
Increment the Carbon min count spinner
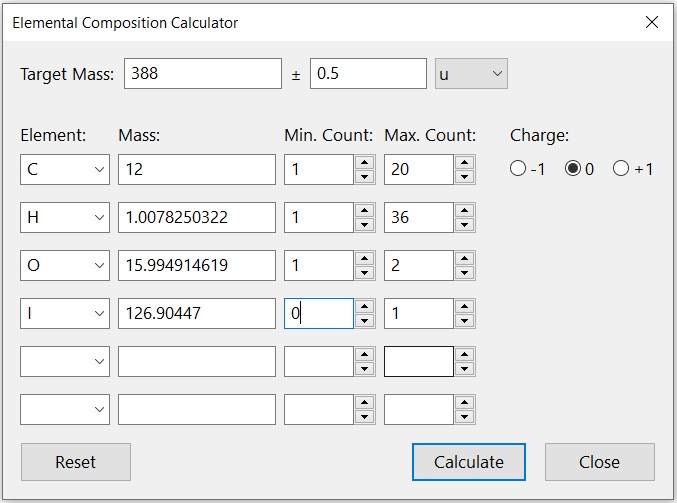364,163
